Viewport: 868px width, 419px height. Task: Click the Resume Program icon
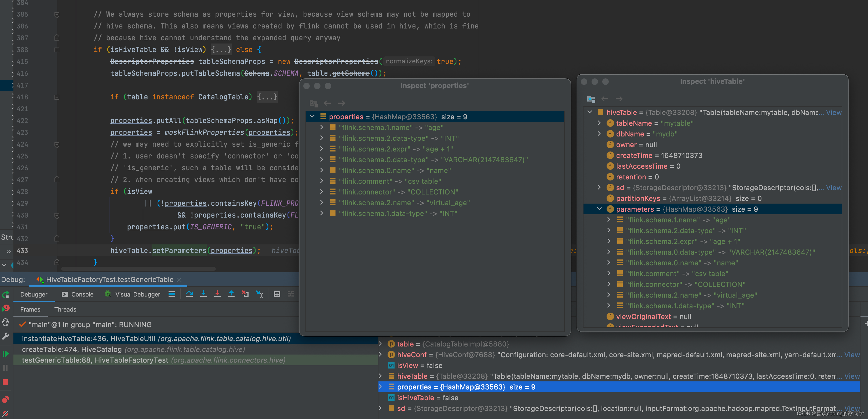click(x=5, y=354)
